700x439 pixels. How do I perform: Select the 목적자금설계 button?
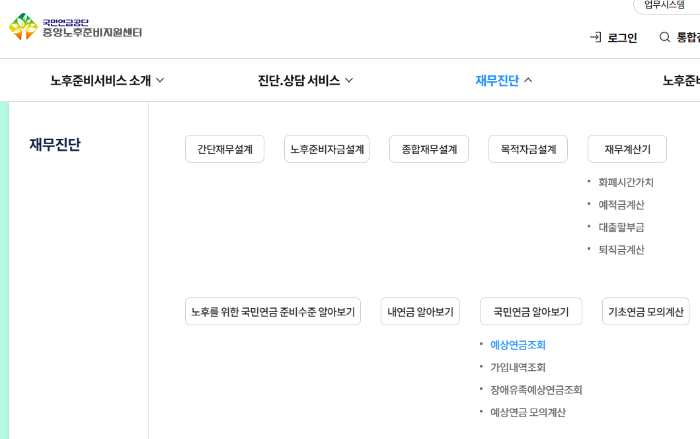tap(528, 149)
